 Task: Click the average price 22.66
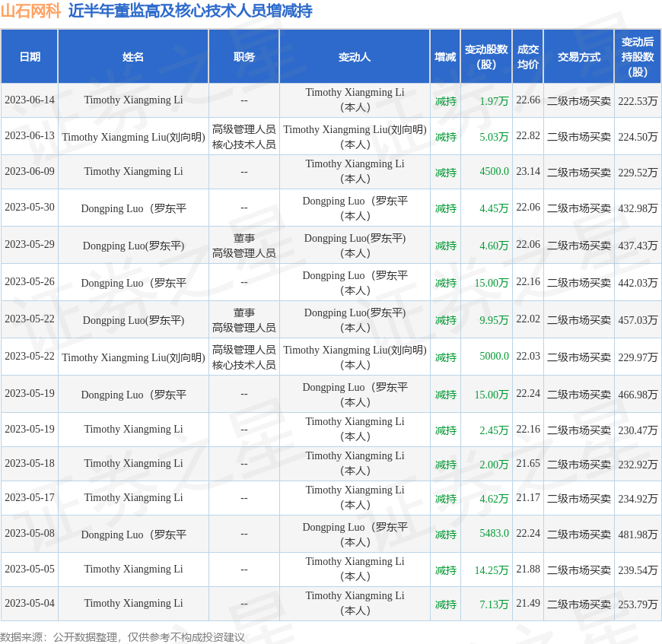tap(528, 100)
